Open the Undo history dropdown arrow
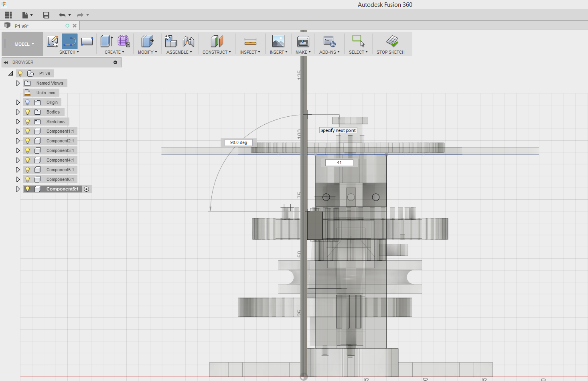The height and width of the screenshot is (381, 588). click(70, 15)
